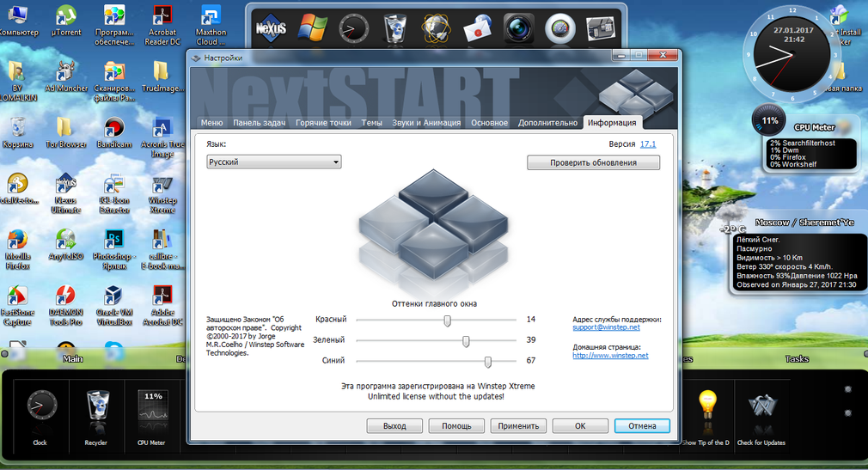The height and width of the screenshot is (470, 868).
Task: Open Photoshop shortcut on desktop
Action: point(114,250)
